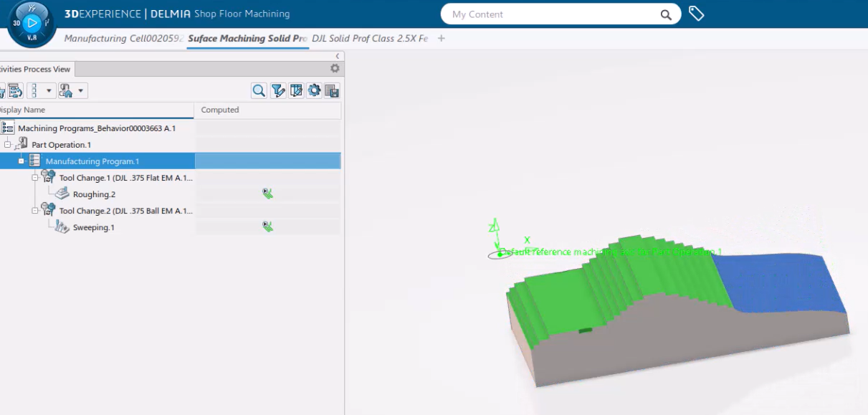
Task: Open the 3DEXPERIENCE compass
Action: click(x=31, y=23)
